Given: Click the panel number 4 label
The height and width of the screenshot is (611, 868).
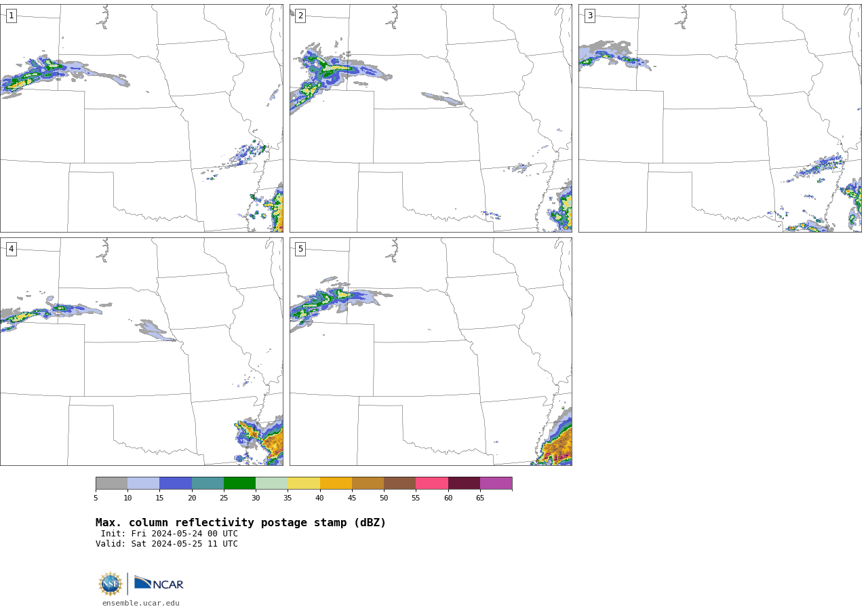Looking at the screenshot, I should (11, 249).
